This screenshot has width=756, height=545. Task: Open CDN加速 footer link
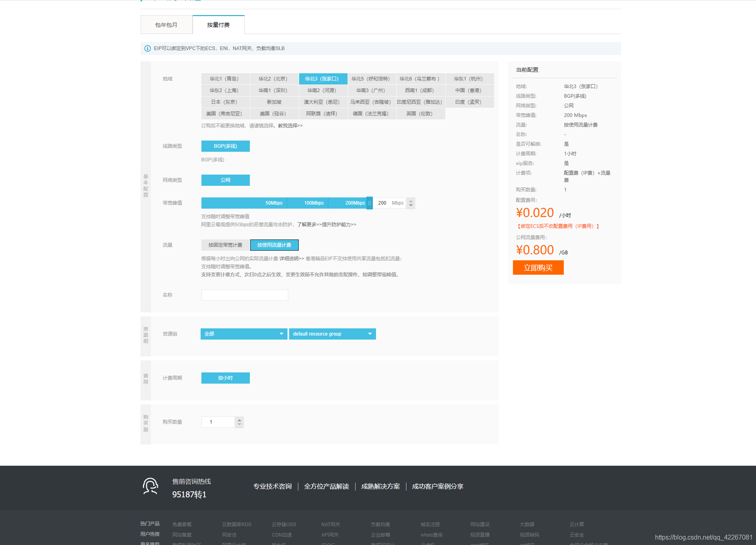pos(281,535)
